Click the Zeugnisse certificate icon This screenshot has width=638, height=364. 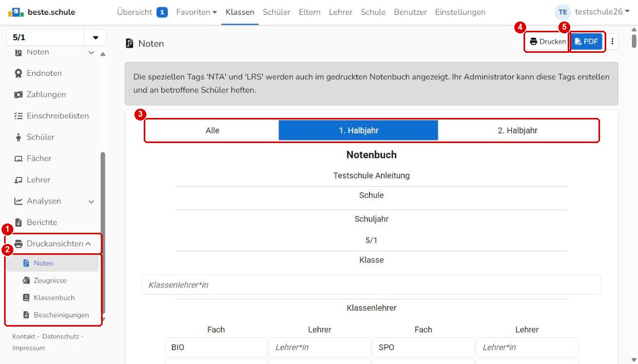pyautogui.click(x=27, y=280)
